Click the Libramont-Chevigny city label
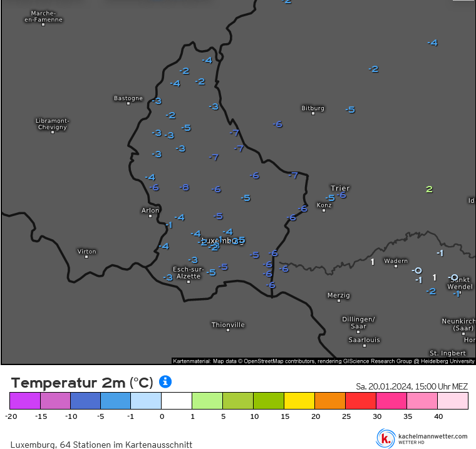This screenshot has height=449, width=476. 53,124
